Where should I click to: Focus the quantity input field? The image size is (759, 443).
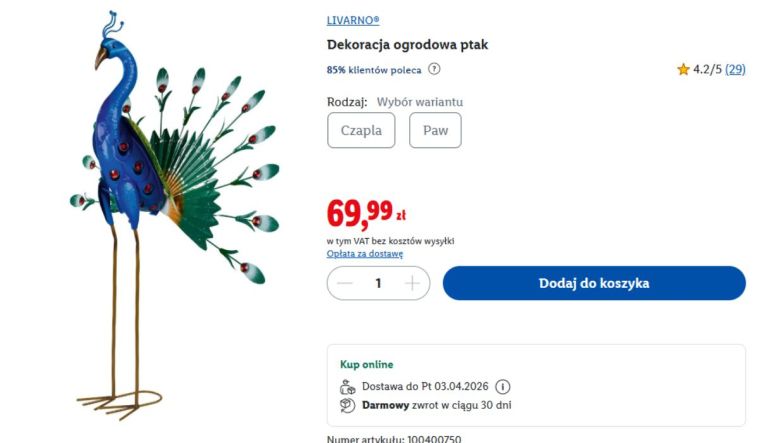378,283
